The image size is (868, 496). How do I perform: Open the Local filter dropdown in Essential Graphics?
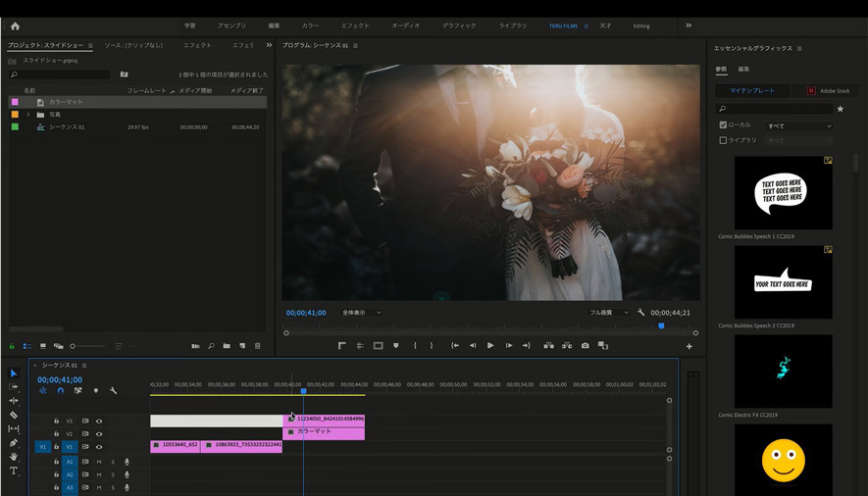click(798, 126)
